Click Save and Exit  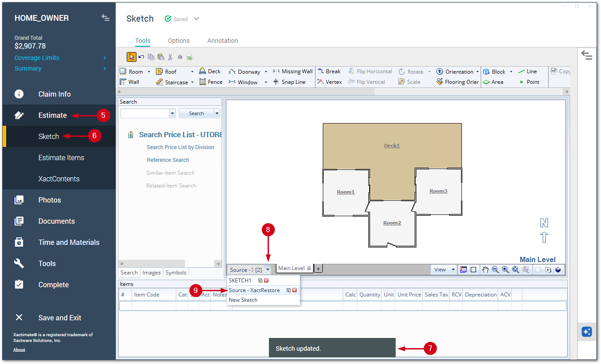(60, 318)
